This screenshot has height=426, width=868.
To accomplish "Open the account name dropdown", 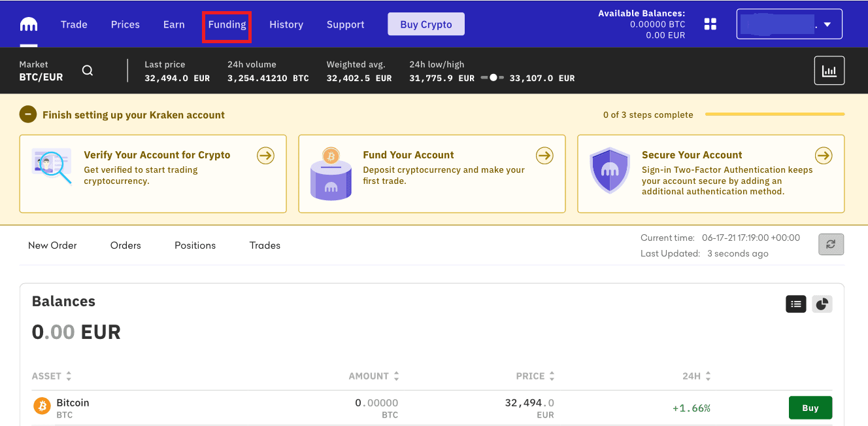I will point(789,24).
